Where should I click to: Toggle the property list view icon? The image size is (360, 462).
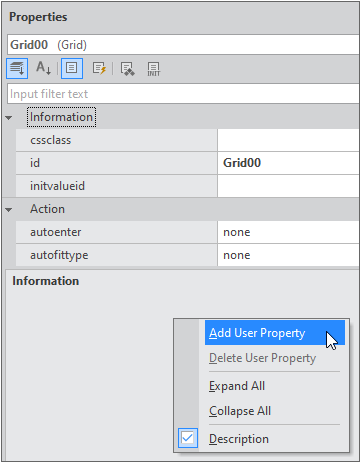pos(72,68)
